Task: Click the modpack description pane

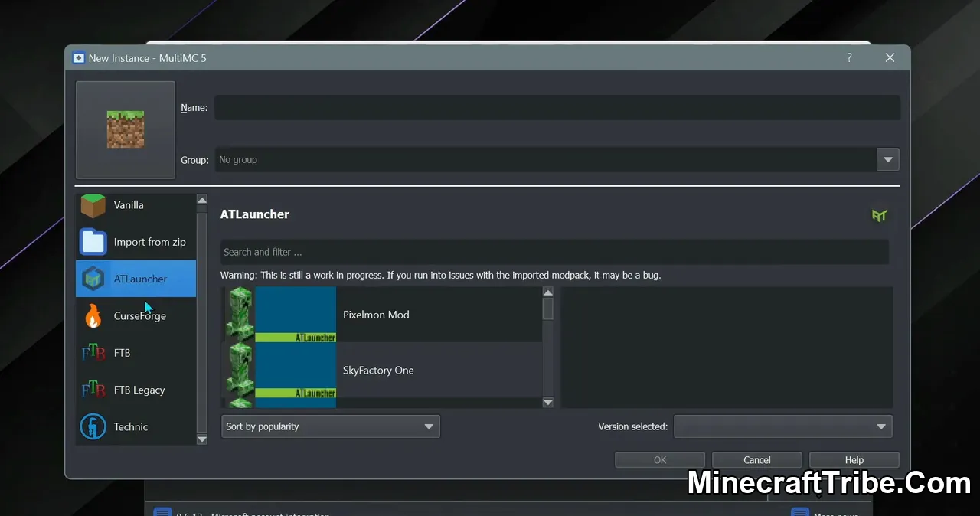Action: click(727, 348)
